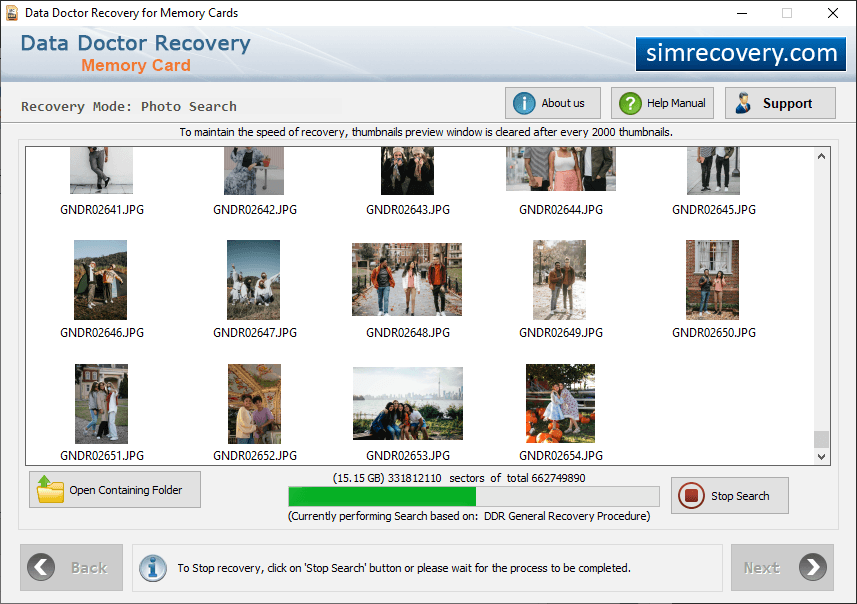This screenshot has height=604, width=857.
Task: Select thumbnail of GNDR02644.JPG
Action: [561, 168]
